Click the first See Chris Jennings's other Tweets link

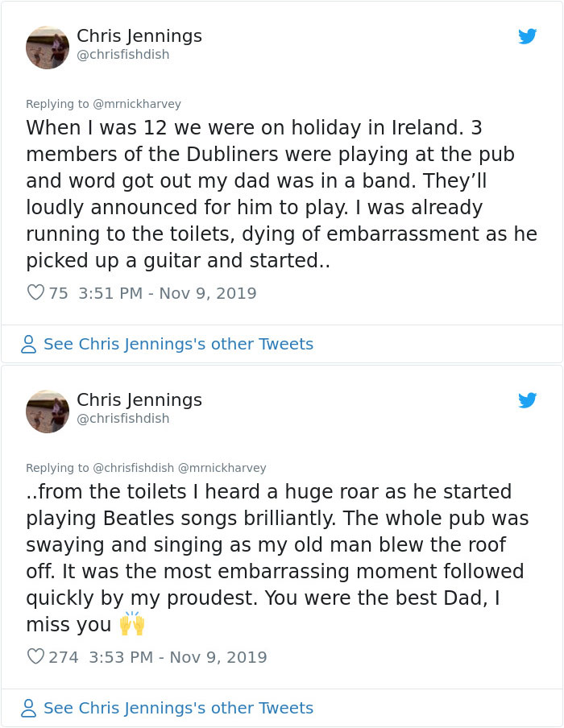[x=179, y=344]
